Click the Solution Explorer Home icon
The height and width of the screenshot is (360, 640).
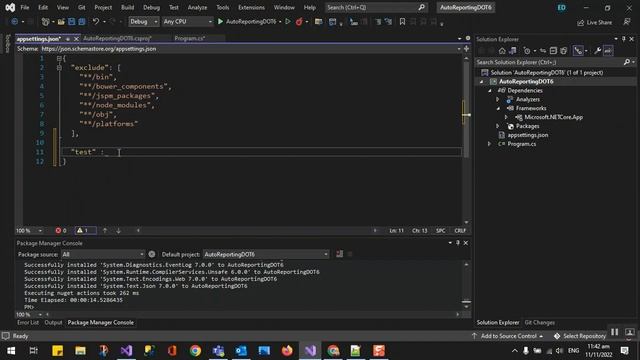[502, 51]
